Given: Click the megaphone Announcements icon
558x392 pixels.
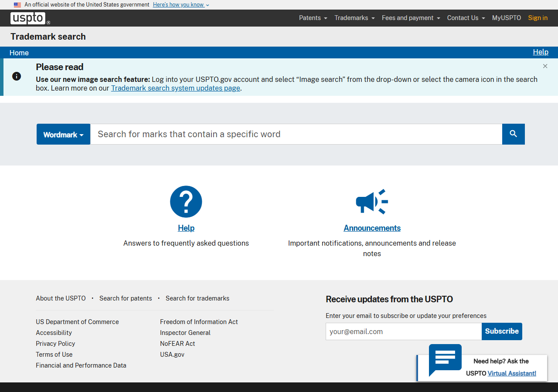Looking at the screenshot, I should [372, 202].
